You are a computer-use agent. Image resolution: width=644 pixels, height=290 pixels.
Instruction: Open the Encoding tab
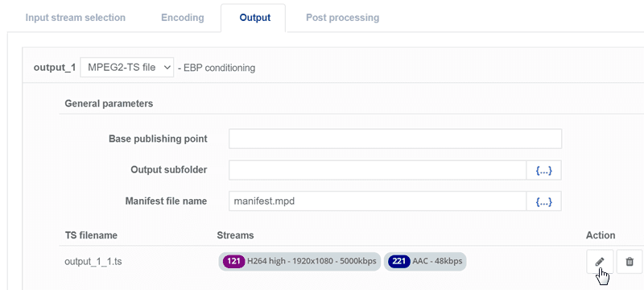coord(183,18)
